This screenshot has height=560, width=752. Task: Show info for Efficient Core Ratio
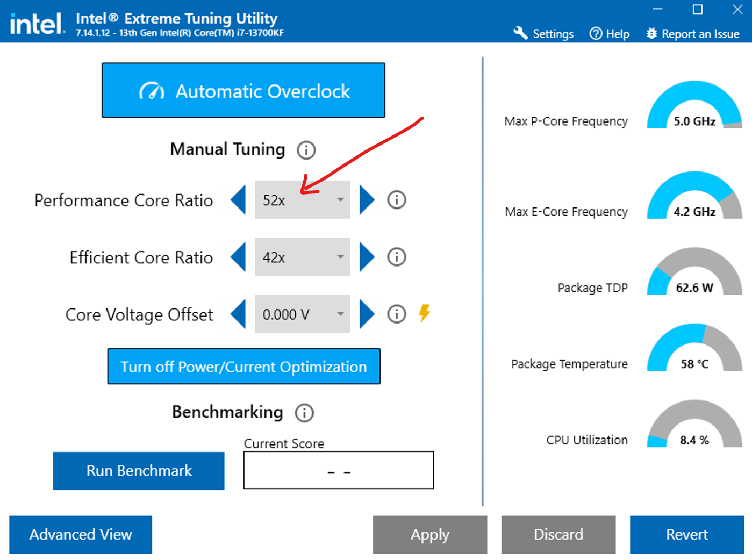(x=397, y=257)
